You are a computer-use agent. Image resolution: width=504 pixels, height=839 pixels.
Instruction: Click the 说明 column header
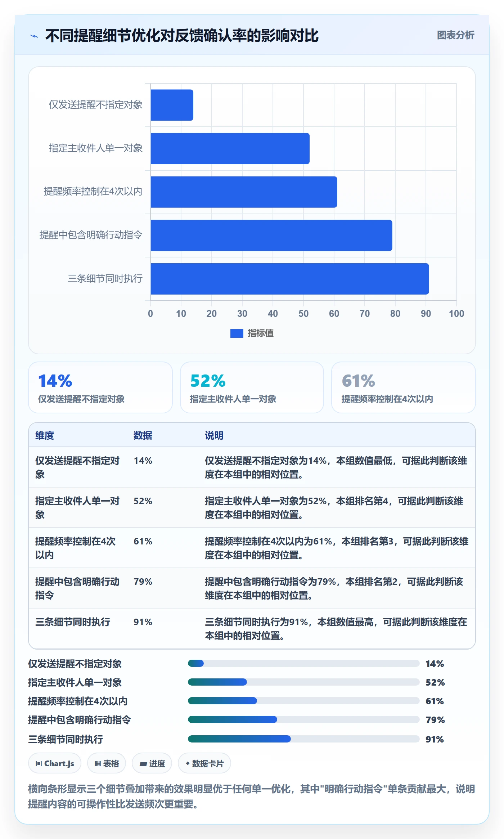214,435
